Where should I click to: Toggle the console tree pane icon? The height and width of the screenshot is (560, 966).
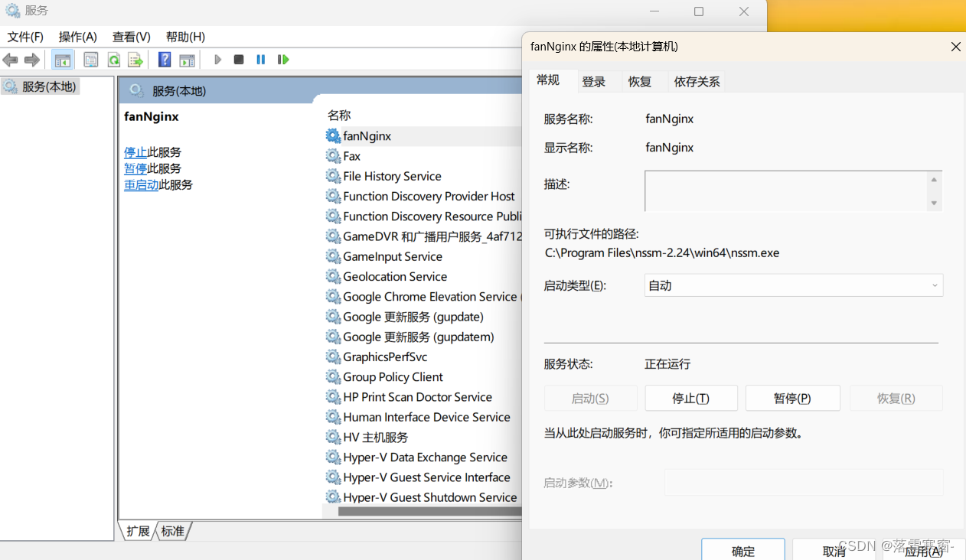click(x=62, y=60)
